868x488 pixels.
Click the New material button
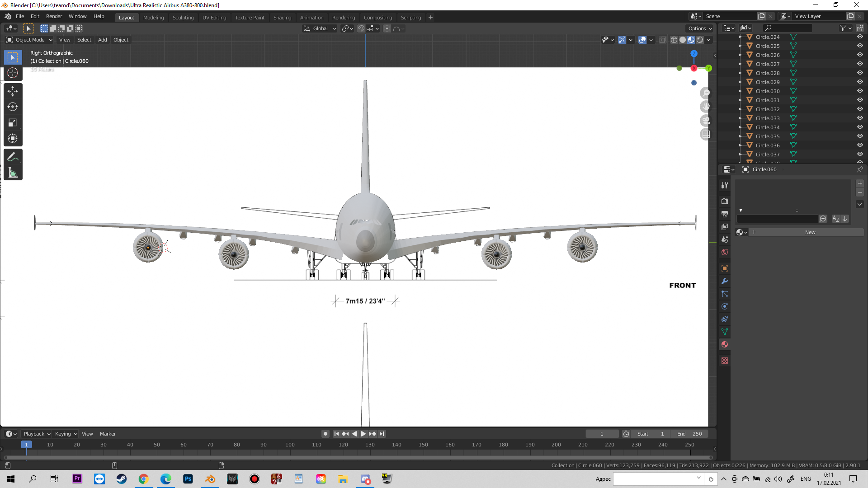click(809, 232)
